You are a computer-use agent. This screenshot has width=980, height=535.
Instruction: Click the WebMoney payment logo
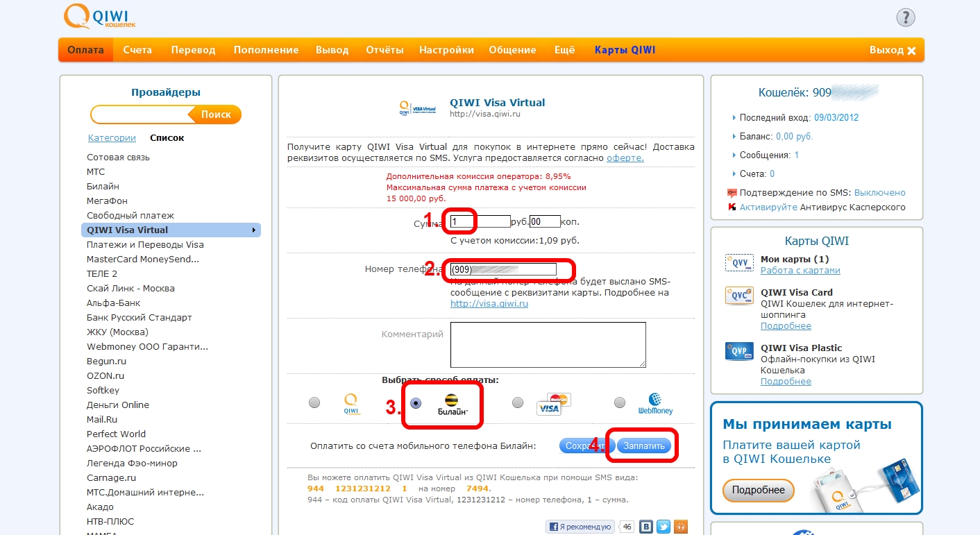(x=655, y=404)
